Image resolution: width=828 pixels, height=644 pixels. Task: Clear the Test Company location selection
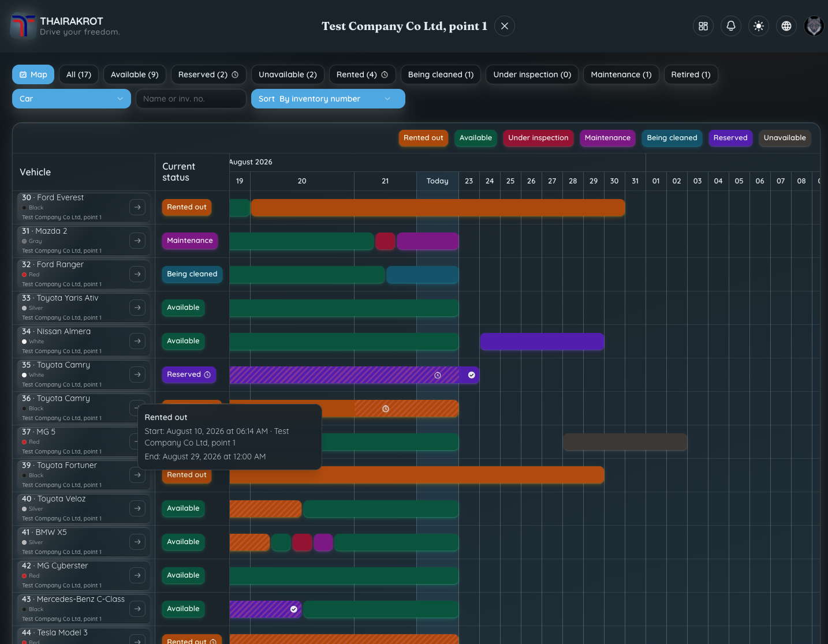pos(505,26)
